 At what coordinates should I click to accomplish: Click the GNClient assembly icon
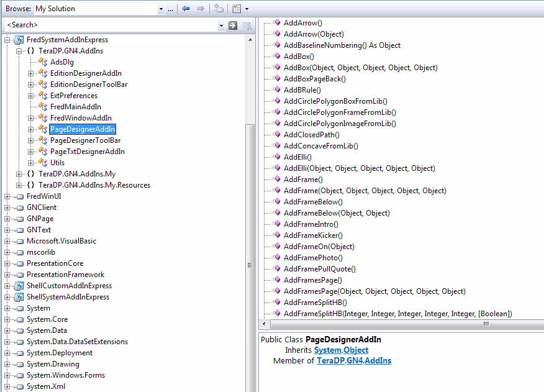pyautogui.click(x=20, y=208)
